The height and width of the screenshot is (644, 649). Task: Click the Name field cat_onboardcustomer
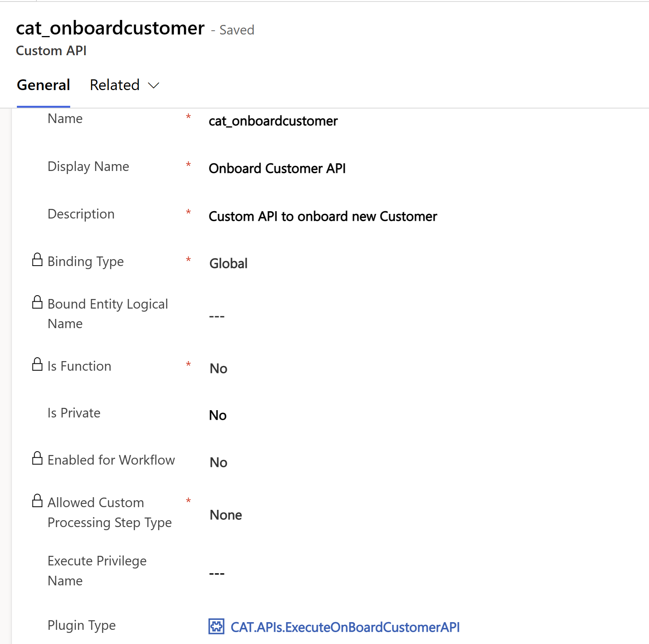[x=273, y=121]
